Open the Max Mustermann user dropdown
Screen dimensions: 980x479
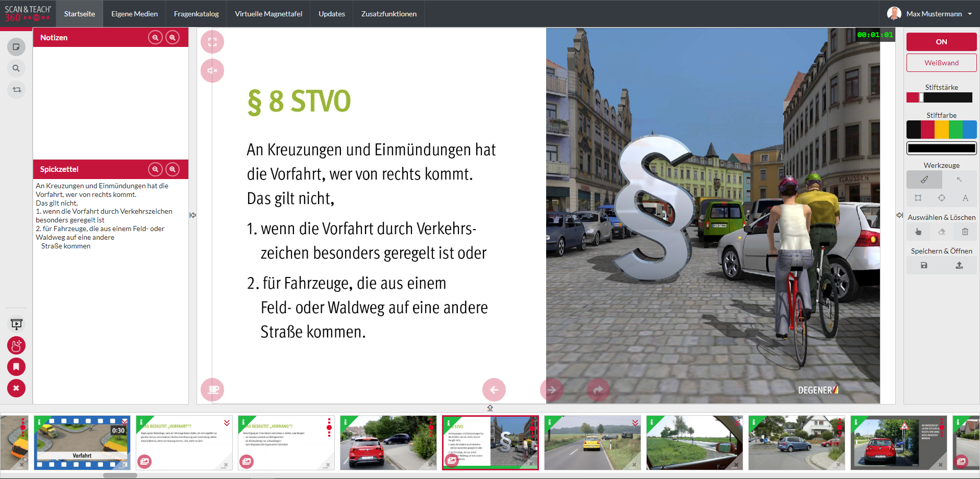pos(930,14)
